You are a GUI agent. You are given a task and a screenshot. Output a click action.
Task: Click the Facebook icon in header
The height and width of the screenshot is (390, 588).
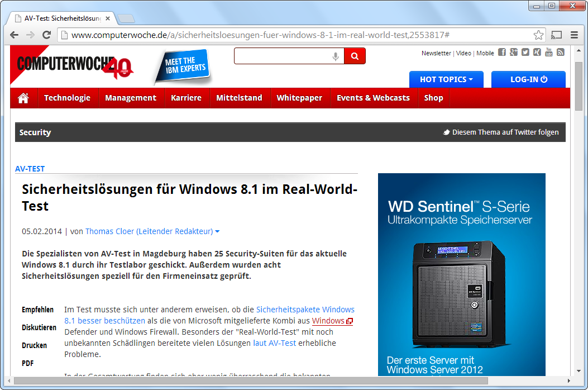coord(501,53)
